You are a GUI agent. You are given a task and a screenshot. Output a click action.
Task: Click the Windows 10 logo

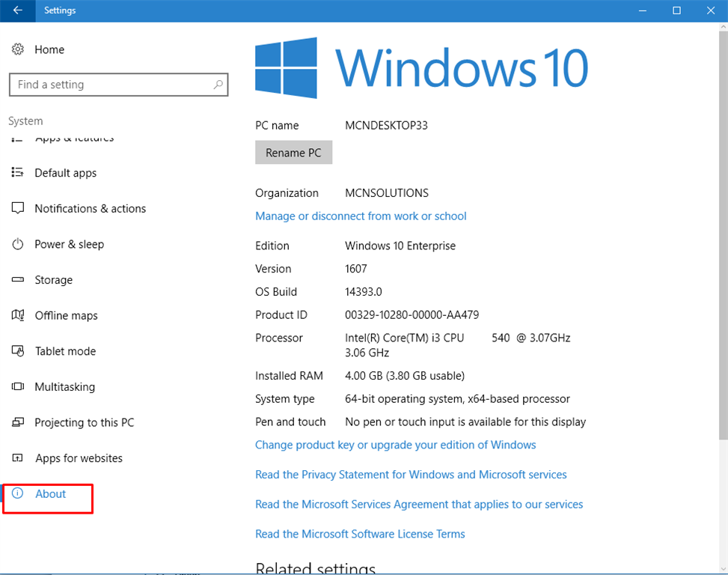click(421, 68)
